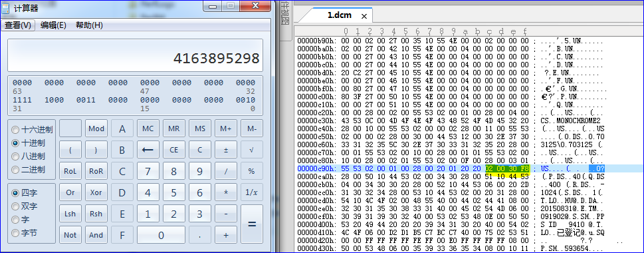
Task: Click the equals key
Action: 252,224
